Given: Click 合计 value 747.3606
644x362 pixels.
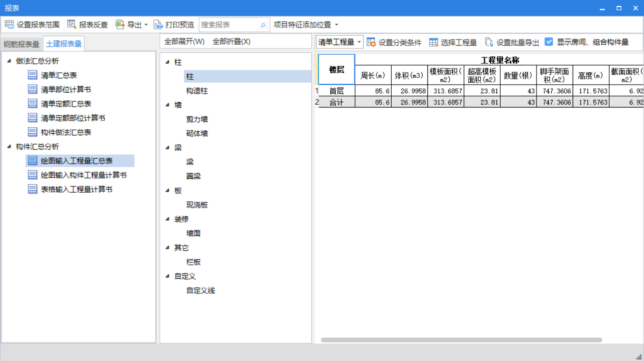Looking at the screenshot, I should coord(555,102).
